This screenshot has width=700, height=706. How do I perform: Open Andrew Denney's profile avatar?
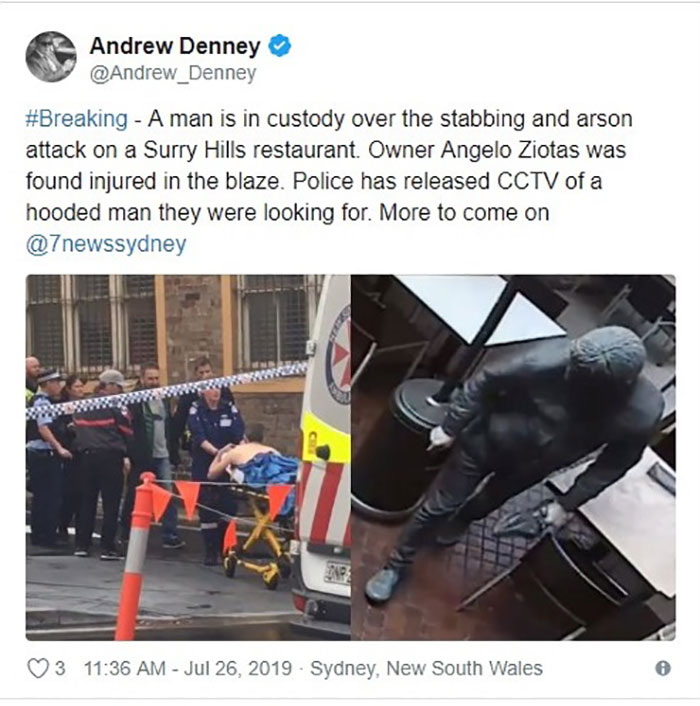click(51, 57)
